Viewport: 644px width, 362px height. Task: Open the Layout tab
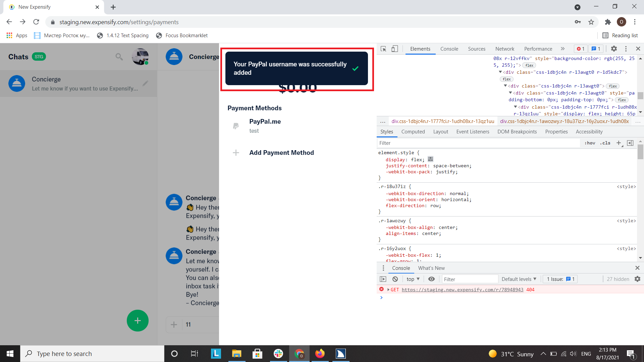440,132
